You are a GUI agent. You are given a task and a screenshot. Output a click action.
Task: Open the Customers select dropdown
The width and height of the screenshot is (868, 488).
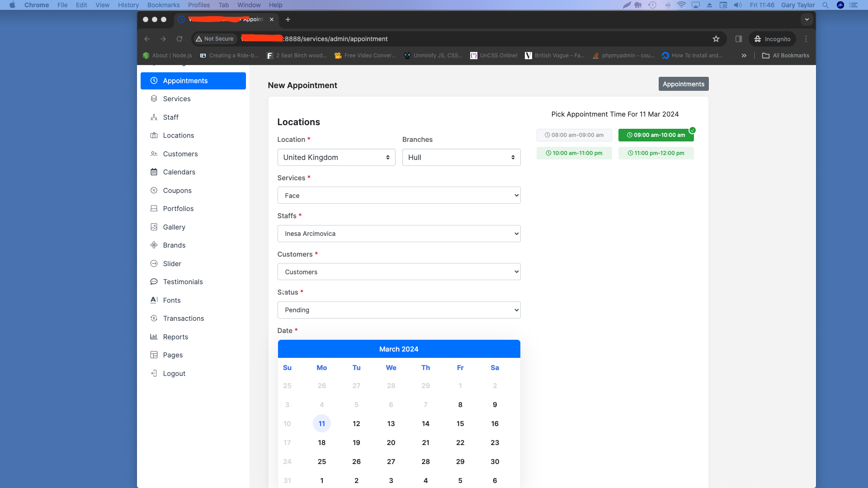(x=399, y=272)
